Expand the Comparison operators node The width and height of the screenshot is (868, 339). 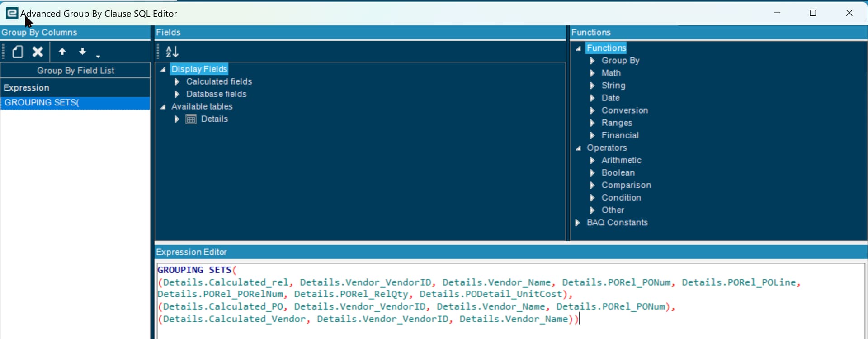point(592,185)
